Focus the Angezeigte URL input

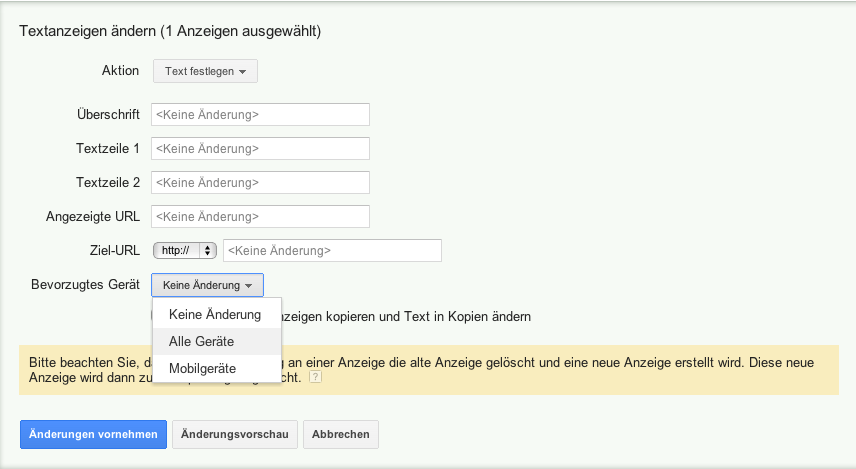click(260, 216)
